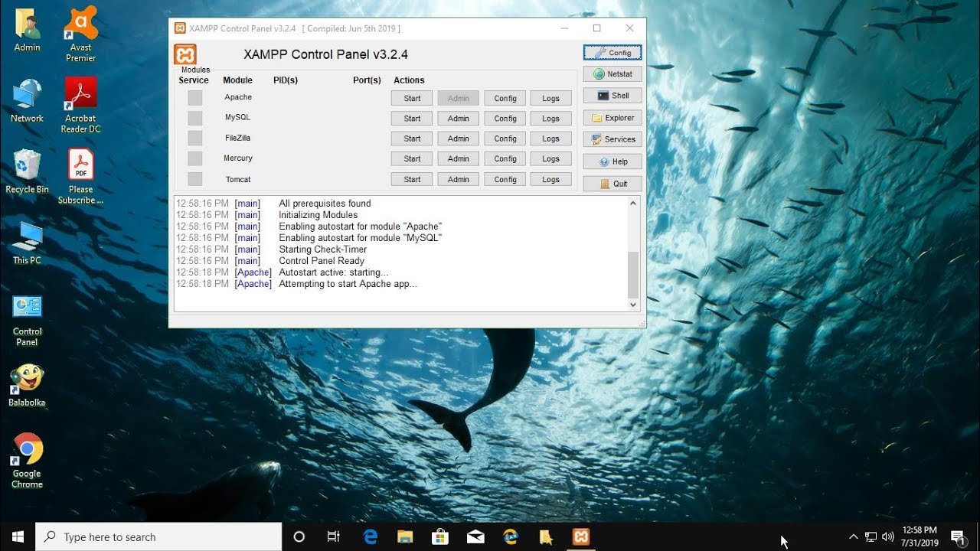Screen dimensions: 980x551
Task: Open File Explorer from taskbar
Action: click(x=405, y=536)
